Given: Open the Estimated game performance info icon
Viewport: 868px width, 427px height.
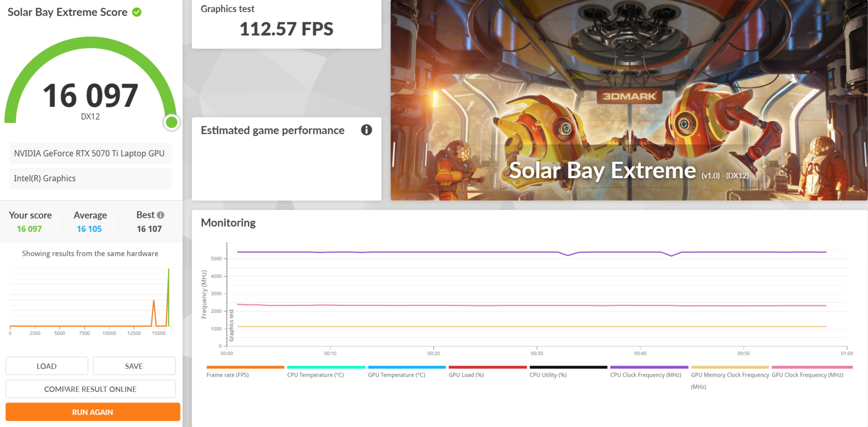Looking at the screenshot, I should point(366,130).
